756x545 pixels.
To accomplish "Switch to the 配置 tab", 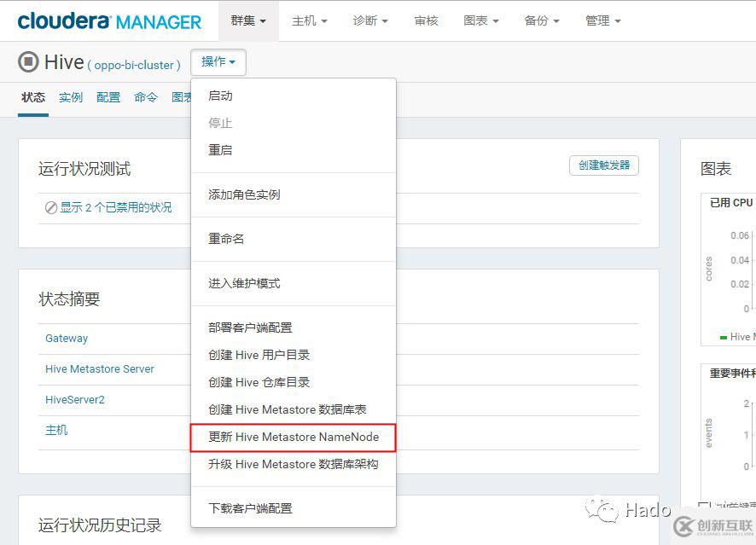I will tap(108, 97).
